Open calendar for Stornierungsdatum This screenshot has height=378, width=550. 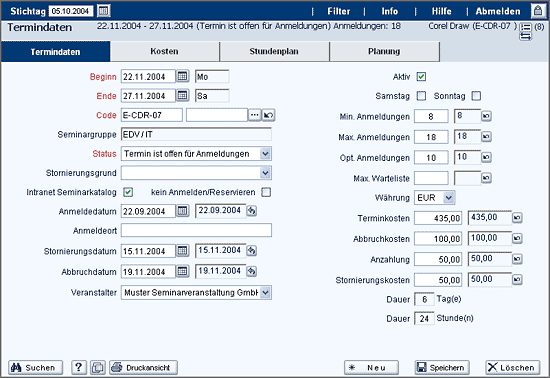(182, 251)
